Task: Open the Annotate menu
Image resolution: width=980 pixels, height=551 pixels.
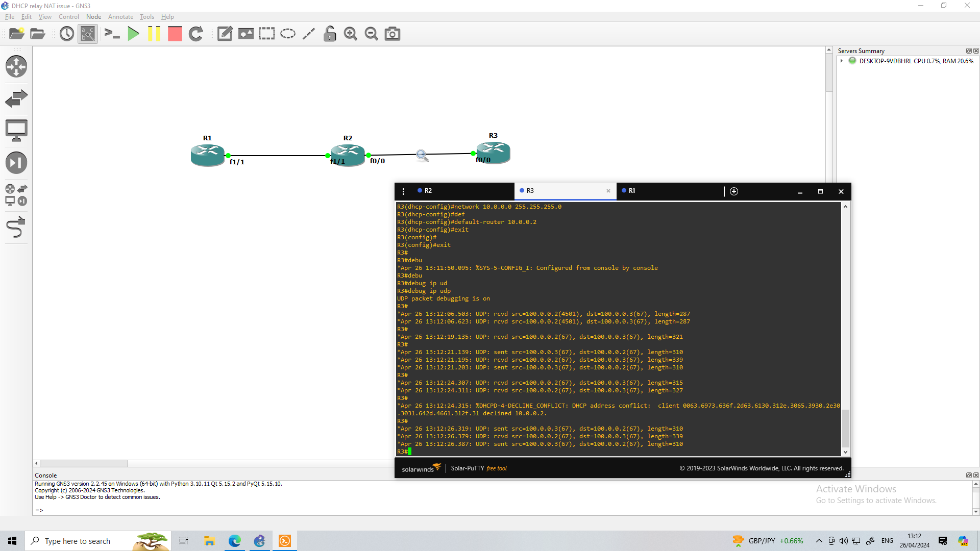Action: coord(120,17)
